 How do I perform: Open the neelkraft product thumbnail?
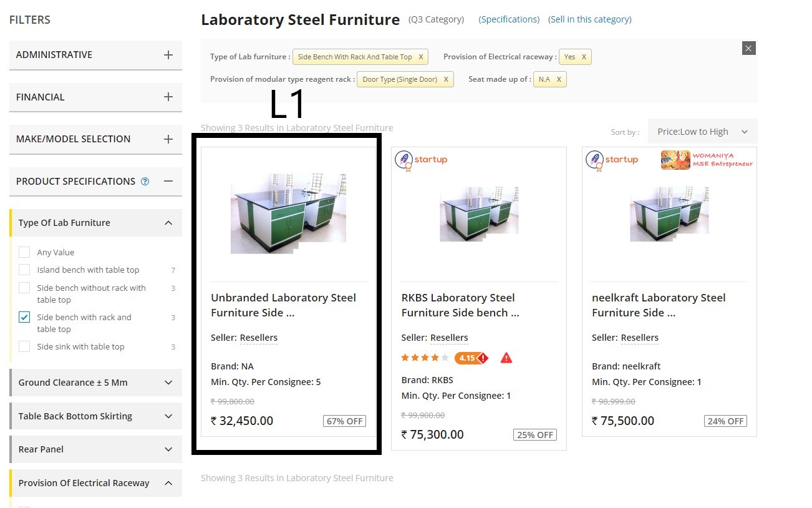click(669, 214)
